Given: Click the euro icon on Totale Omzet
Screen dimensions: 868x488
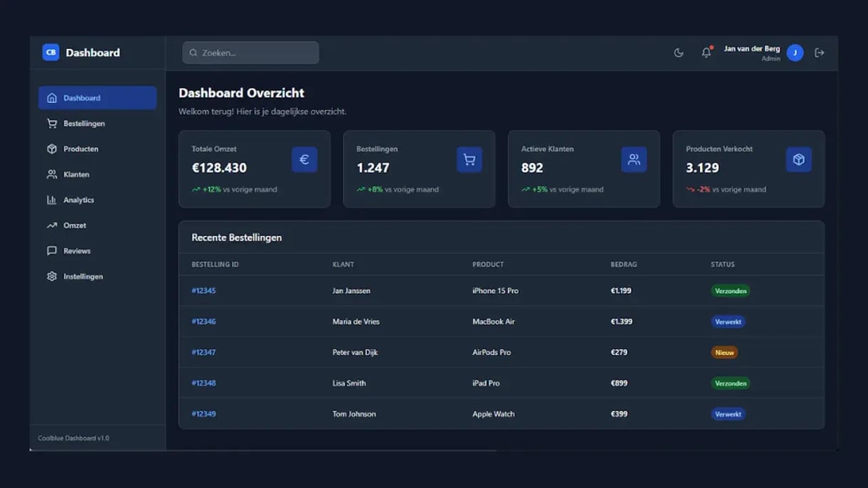Looking at the screenshot, I should click(x=304, y=159).
